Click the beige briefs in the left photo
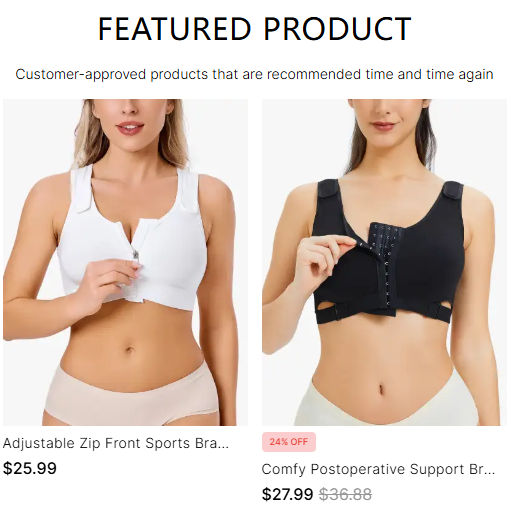Image resolution: width=512 pixels, height=505 pixels. coord(132,396)
